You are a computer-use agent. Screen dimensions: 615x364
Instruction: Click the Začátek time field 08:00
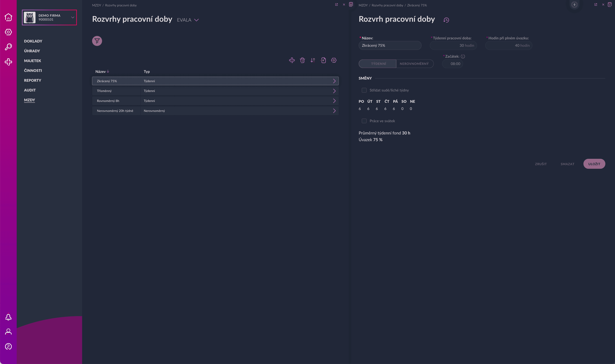pyautogui.click(x=453, y=64)
